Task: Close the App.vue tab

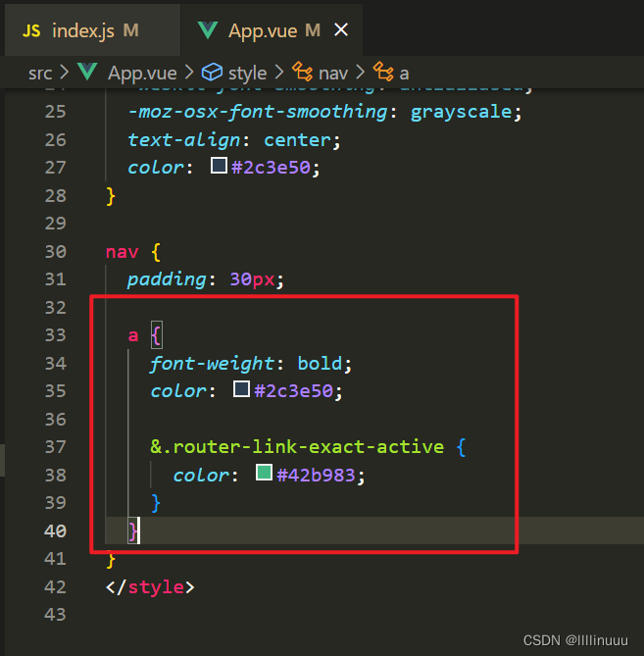Action: pyautogui.click(x=341, y=30)
